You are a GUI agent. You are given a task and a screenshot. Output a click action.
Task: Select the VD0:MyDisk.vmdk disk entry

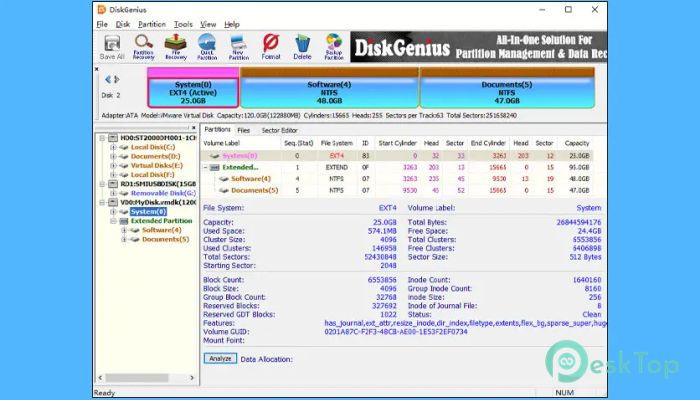158,202
